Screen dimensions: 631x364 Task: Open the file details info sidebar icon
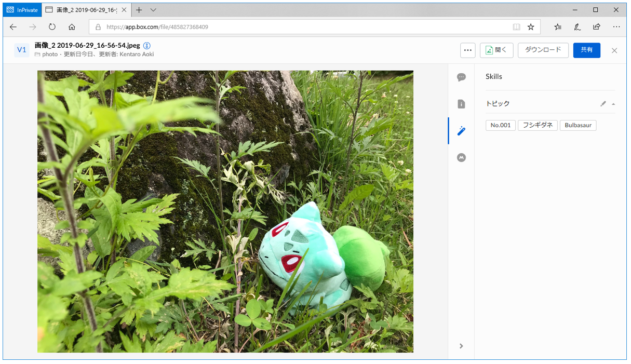(461, 104)
